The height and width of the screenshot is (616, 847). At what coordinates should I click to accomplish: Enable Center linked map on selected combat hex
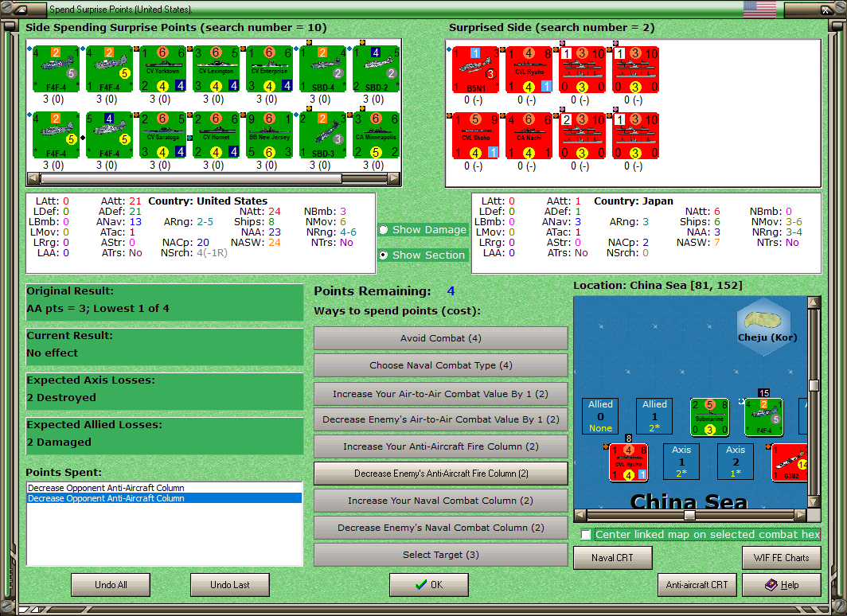coord(586,535)
